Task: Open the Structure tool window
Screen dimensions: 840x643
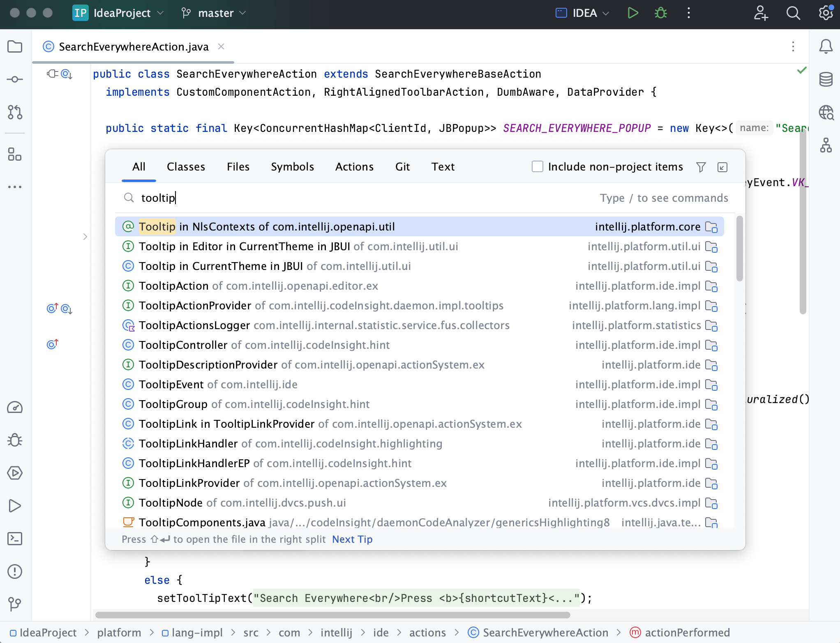Action: point(15,155)
